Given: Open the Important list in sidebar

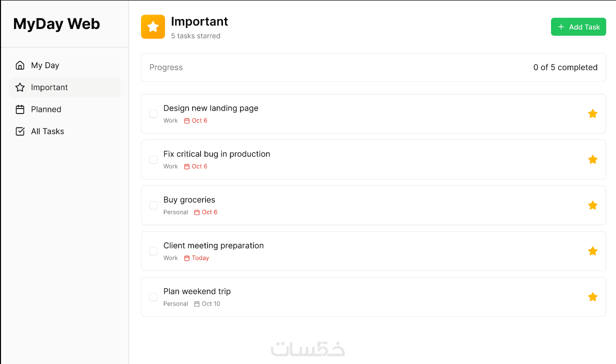Looking at the screenshot, I should [x=49, y=87].
